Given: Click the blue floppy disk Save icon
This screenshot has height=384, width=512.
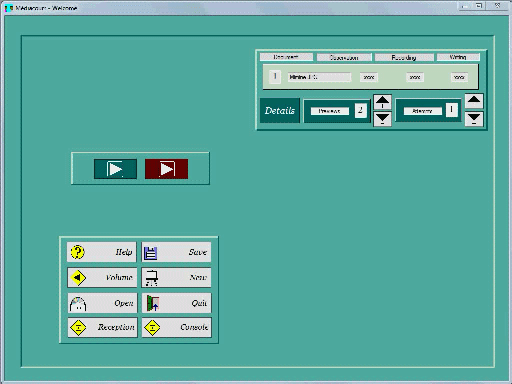Looking at the screenshot, I should [x=150, y=253].
